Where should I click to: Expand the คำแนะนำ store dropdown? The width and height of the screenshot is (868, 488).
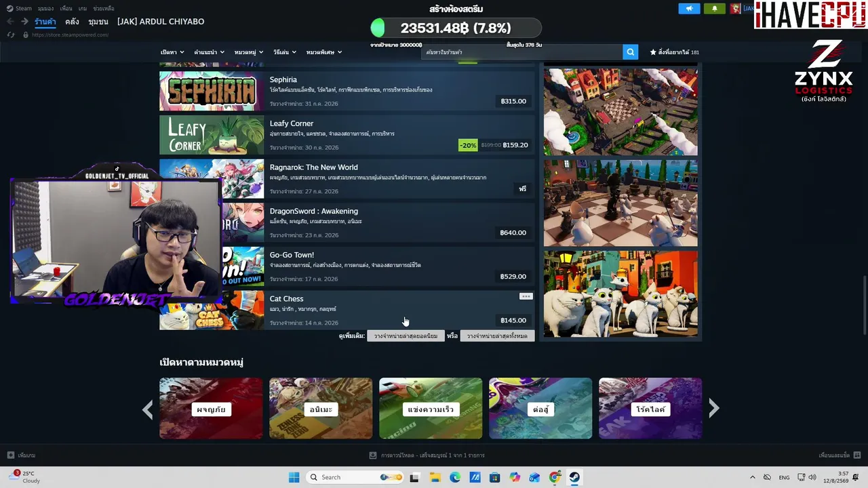click(209, 52)
